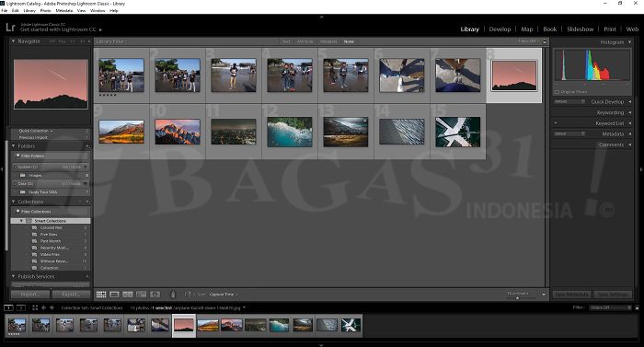644x347 pixels.
Task: Select the Painter spray can tool
Action: 173,295
